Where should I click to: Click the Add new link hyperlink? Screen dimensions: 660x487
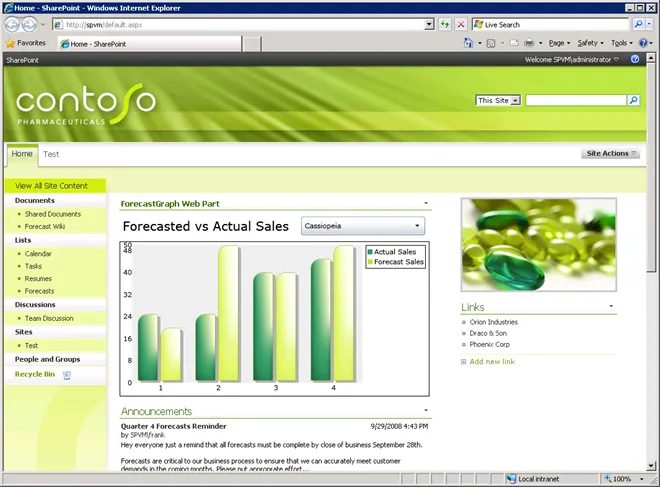pos(491,362)
